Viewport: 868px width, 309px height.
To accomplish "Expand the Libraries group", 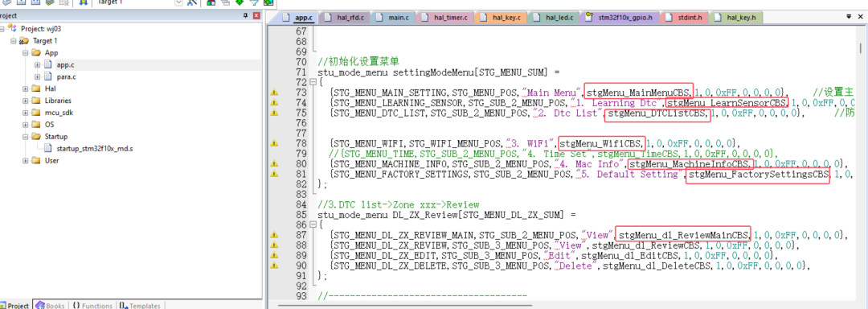I will [x=26, y=101].
